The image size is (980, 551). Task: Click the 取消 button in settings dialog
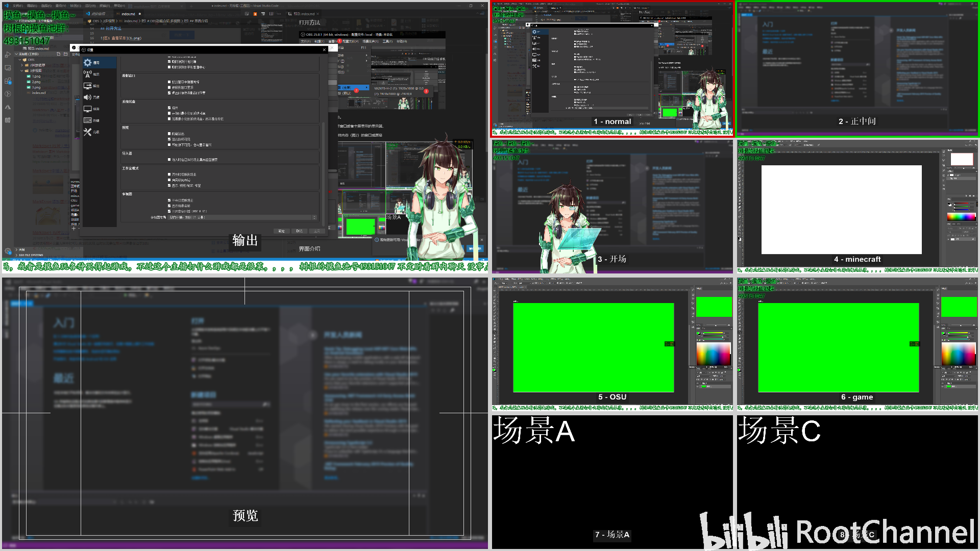pyautogui.click(x=300, y=231)
